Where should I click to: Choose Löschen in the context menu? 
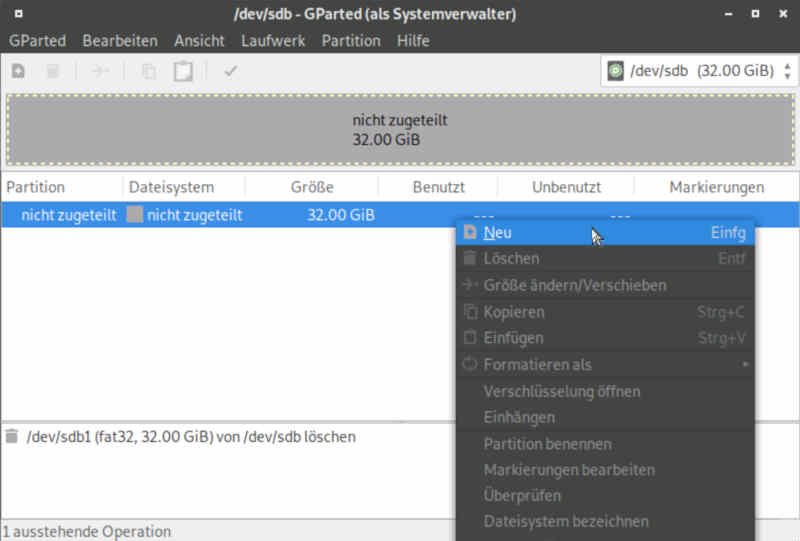[605, 258]
